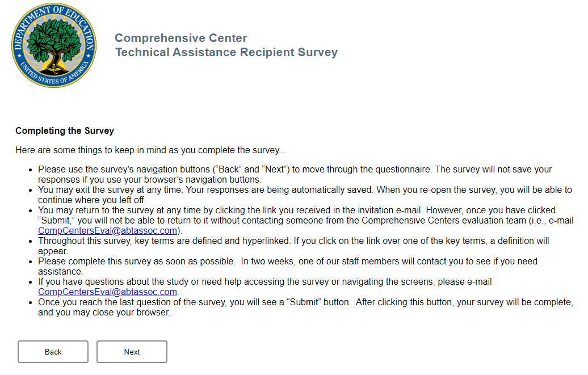Click the 'Comprehensive Center' title line

[181, 38]
